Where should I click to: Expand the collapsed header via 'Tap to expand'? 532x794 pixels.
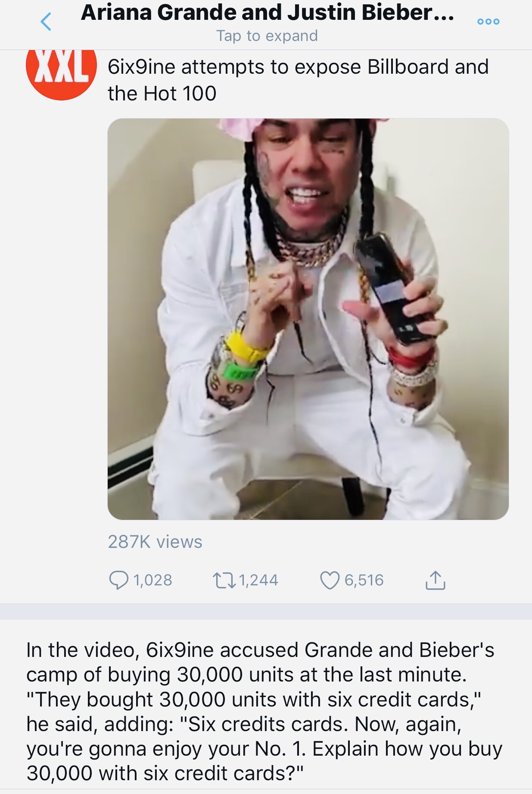click(x=267, y=36)
